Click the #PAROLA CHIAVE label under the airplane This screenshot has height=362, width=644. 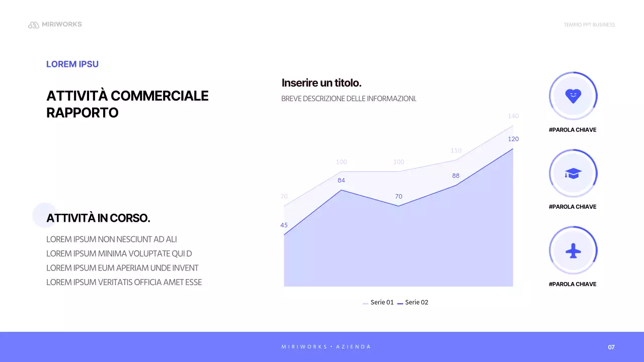(573, 284)
